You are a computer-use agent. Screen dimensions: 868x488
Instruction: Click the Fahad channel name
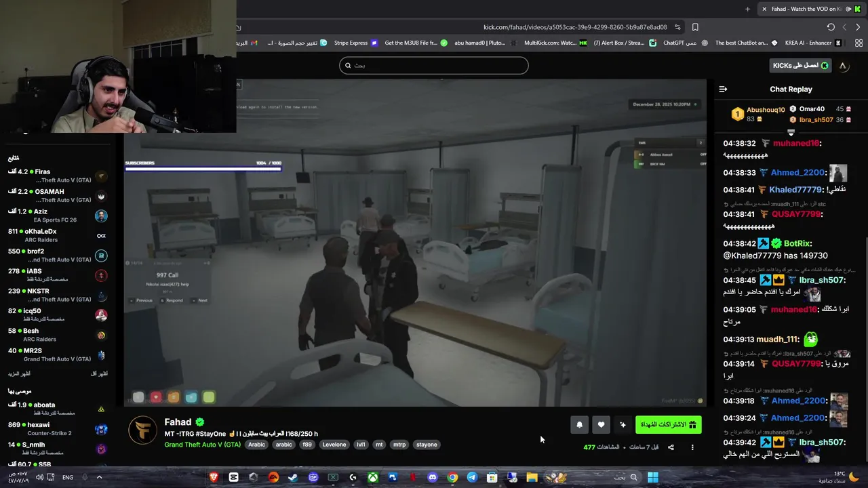coord(178,422)
